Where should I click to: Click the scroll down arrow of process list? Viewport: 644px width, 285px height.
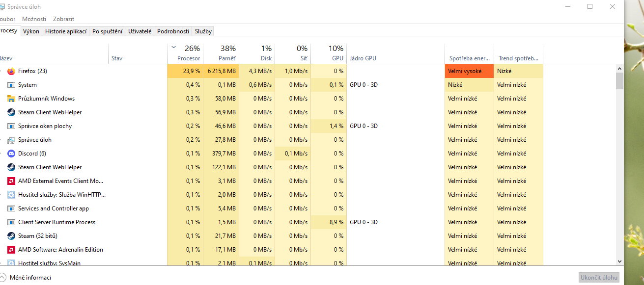click(x=619, y=261)
